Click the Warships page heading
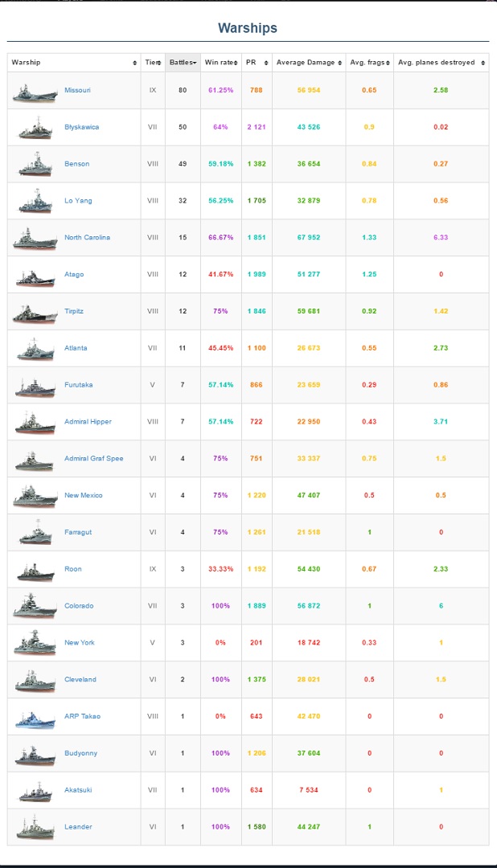 (248, 28)
